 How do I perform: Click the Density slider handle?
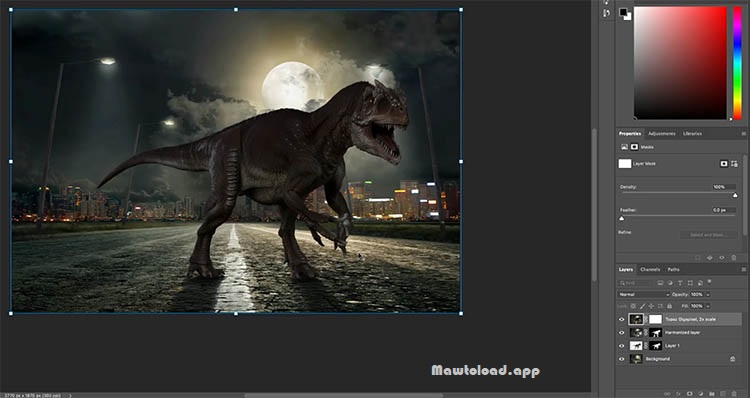735,195
